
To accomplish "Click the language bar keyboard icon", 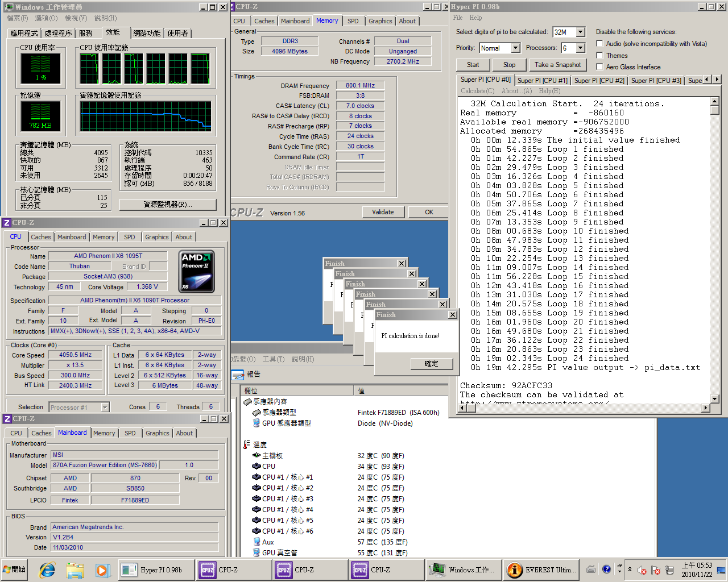I will pos(591,569).
